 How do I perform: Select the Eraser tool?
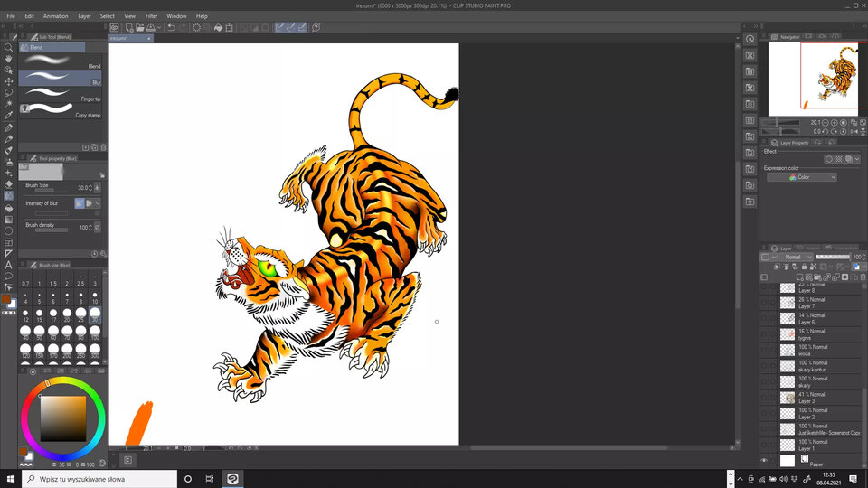point(8,184)
